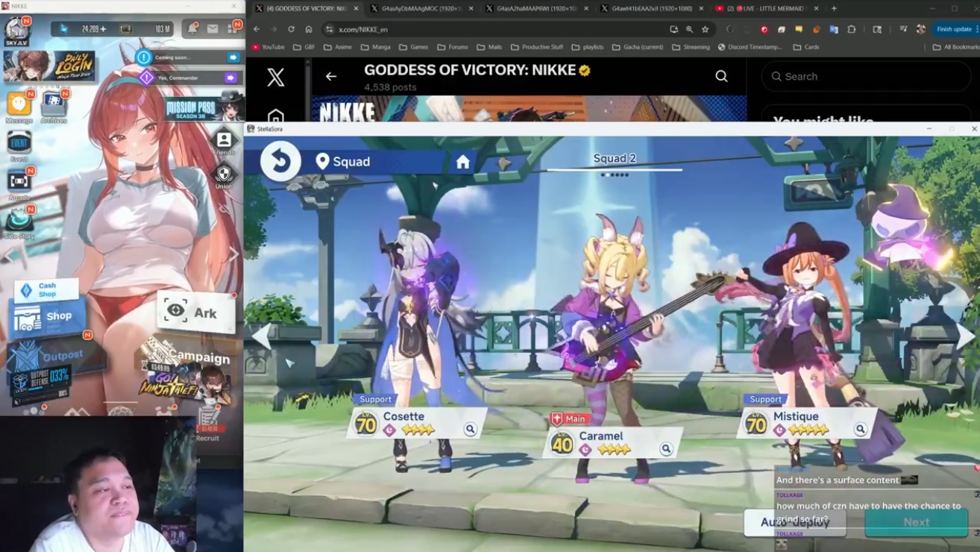Open a new browser tab
The width and height of the screenshot is (980, 552).
pos(834,8)
